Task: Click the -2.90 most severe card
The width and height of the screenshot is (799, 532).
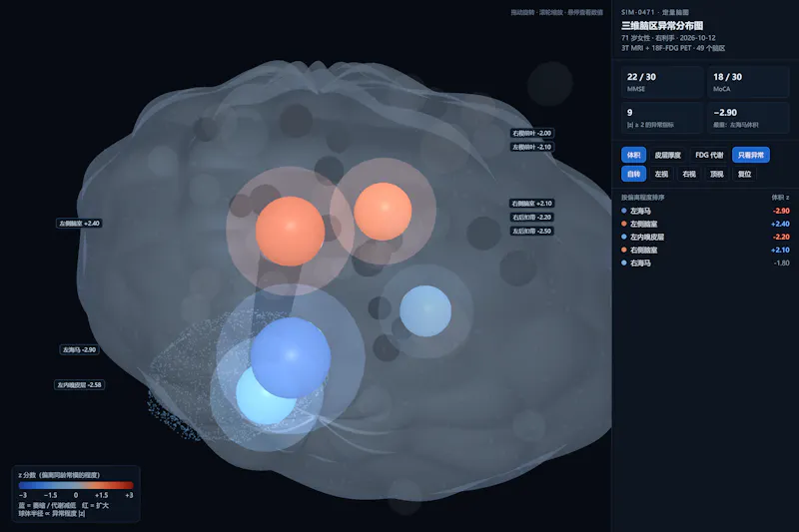Action: 748,118
